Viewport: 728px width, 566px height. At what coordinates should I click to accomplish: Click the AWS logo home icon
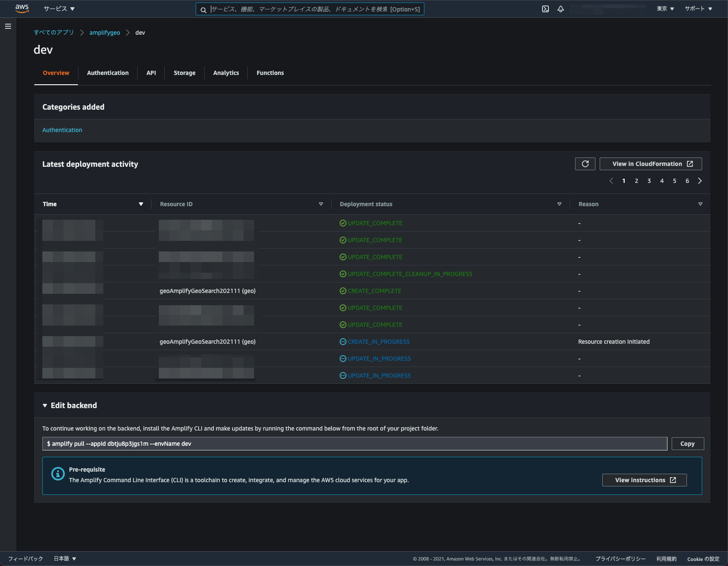pos(22,8)
